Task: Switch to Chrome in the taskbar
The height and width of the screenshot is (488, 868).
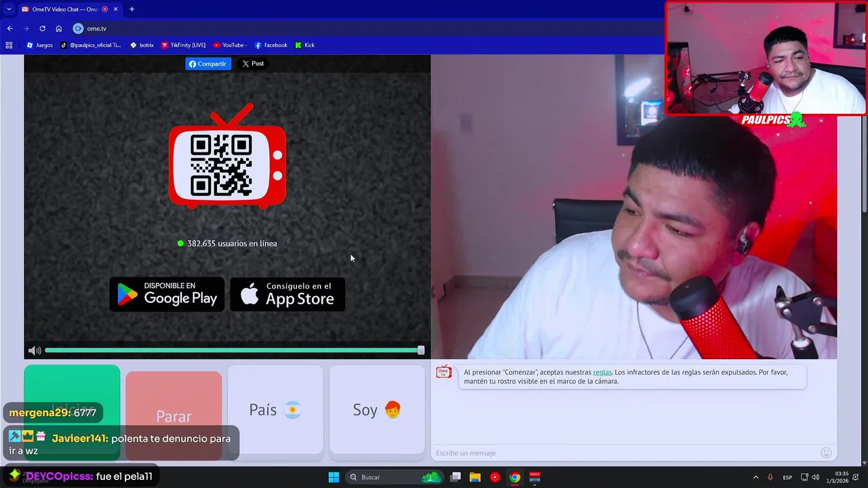Action: 515,477
